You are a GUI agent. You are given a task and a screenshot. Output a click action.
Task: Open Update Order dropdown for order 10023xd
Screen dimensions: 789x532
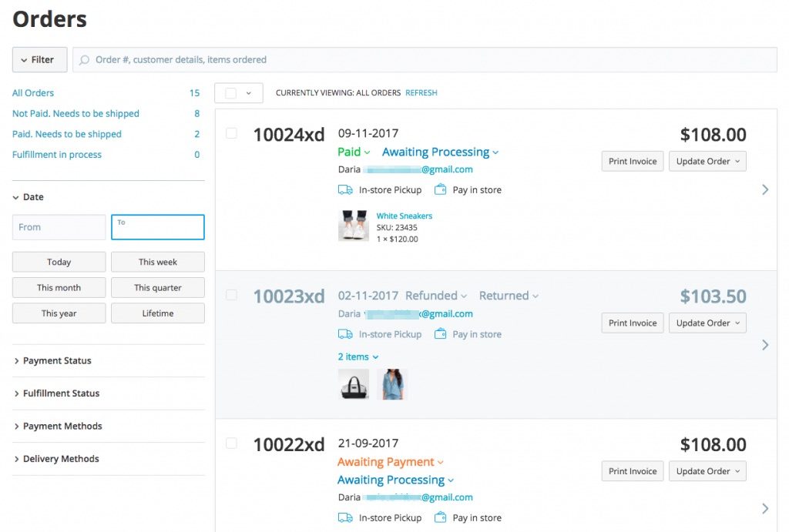pos(707,323)
